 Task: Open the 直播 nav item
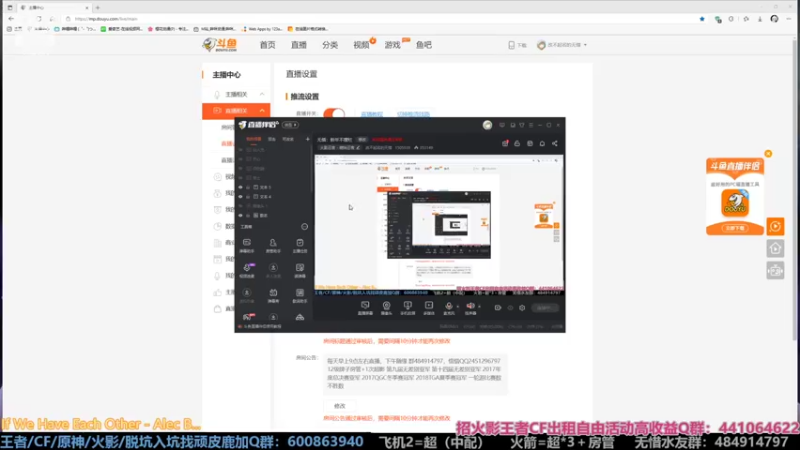(x=298, y=45)
